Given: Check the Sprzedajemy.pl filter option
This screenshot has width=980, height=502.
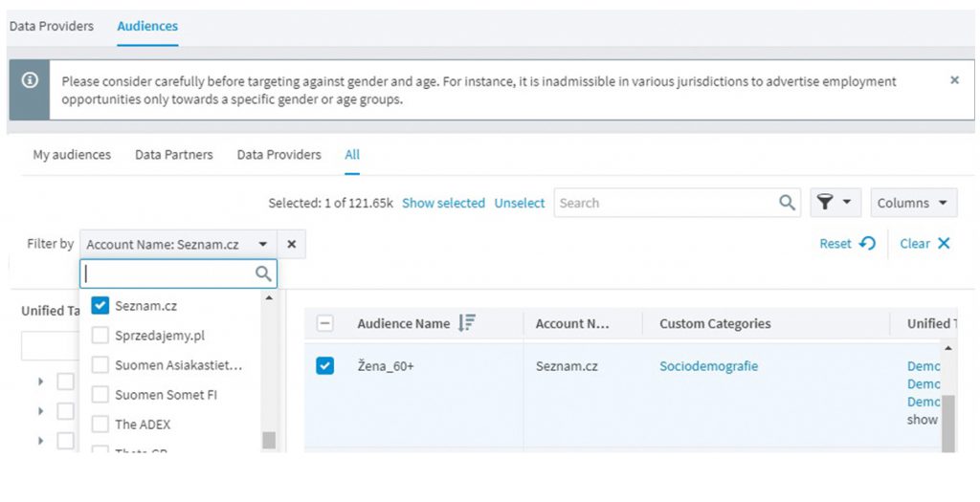Looking at the screenshot, I should pyautogui.click(x=100, y=336).
